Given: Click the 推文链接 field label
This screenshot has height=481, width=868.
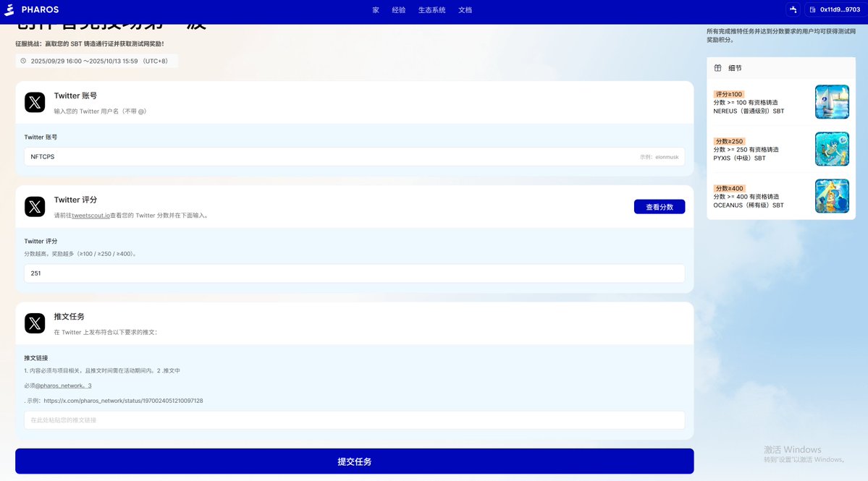Looking at the screenshot, I should click(x=36, y=358).
